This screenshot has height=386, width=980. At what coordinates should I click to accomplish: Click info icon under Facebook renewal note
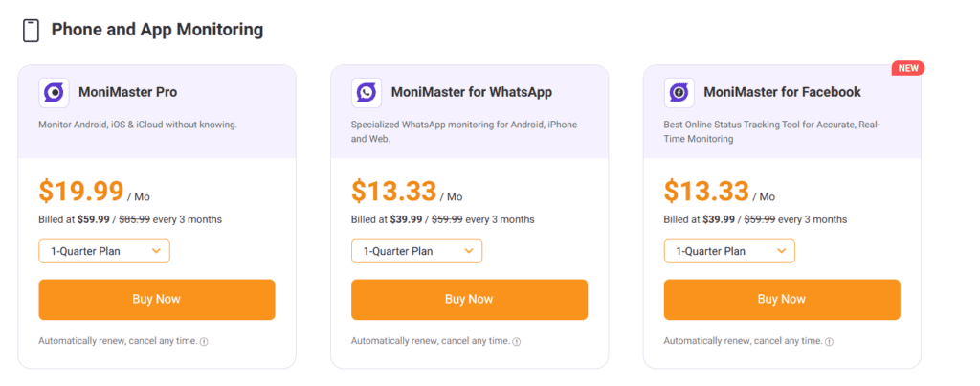[x=830, y=341]
